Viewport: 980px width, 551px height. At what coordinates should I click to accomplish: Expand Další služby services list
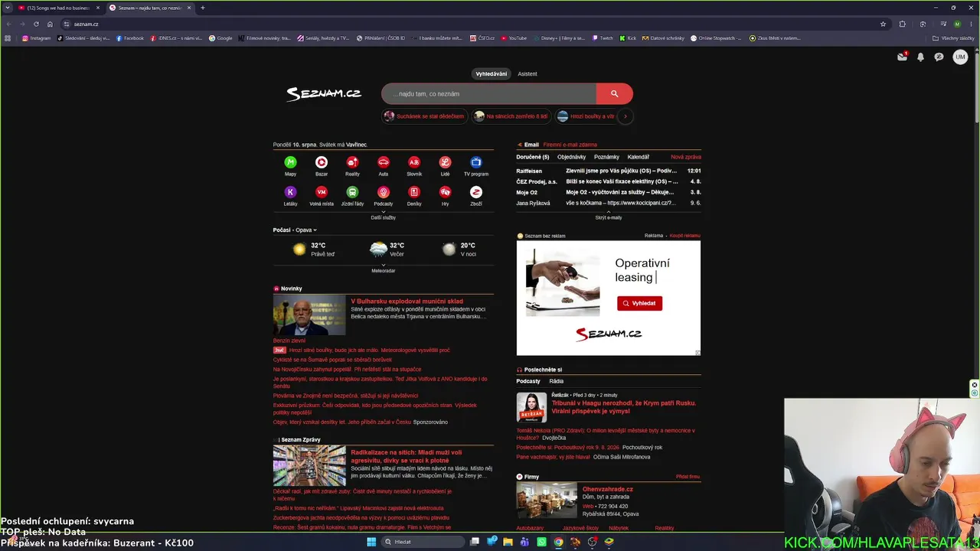point(384,217)
